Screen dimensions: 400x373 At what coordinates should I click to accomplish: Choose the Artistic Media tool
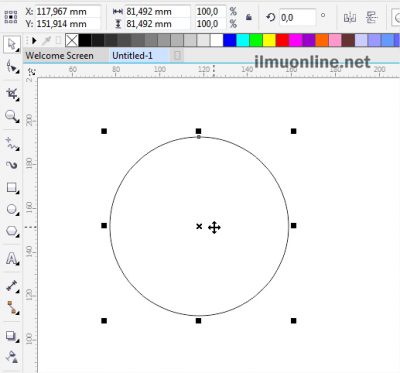(12, 165)
